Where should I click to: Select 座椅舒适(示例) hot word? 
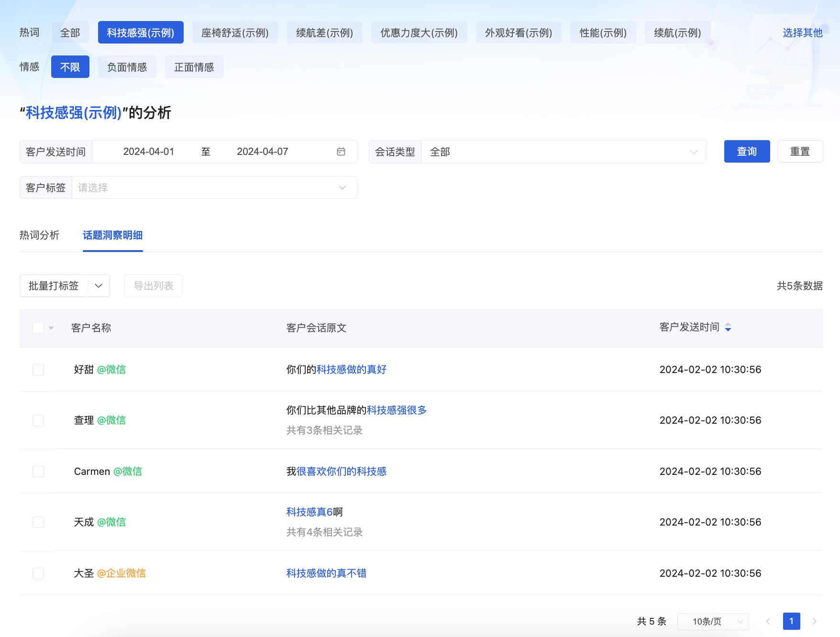pyautogui.click(x=235, y=33)
